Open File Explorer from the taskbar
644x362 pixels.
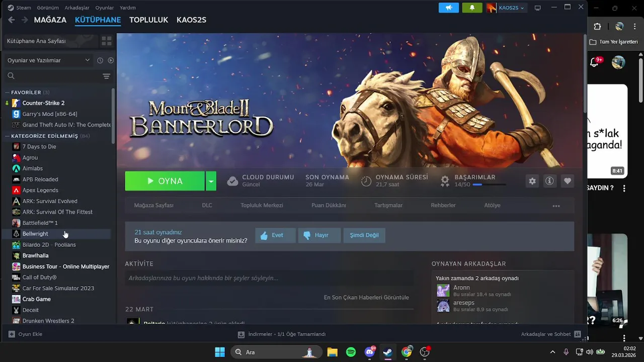click(332, 352)
